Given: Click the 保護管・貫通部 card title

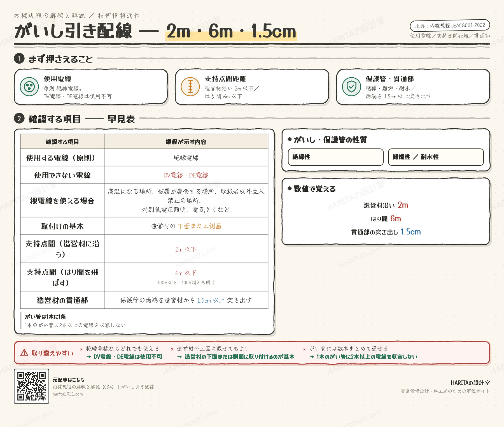Looking at the screenshot, I should (x=390, y=79).
